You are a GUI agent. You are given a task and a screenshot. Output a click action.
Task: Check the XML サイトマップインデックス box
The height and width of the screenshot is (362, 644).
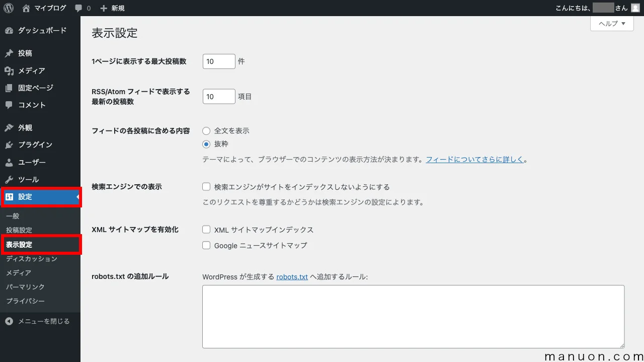[x=206, y=230]
